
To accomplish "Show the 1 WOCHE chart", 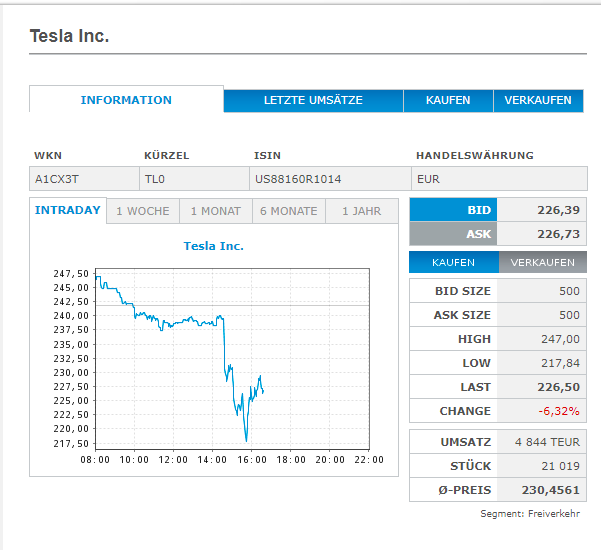I will [x=143, y=212].
